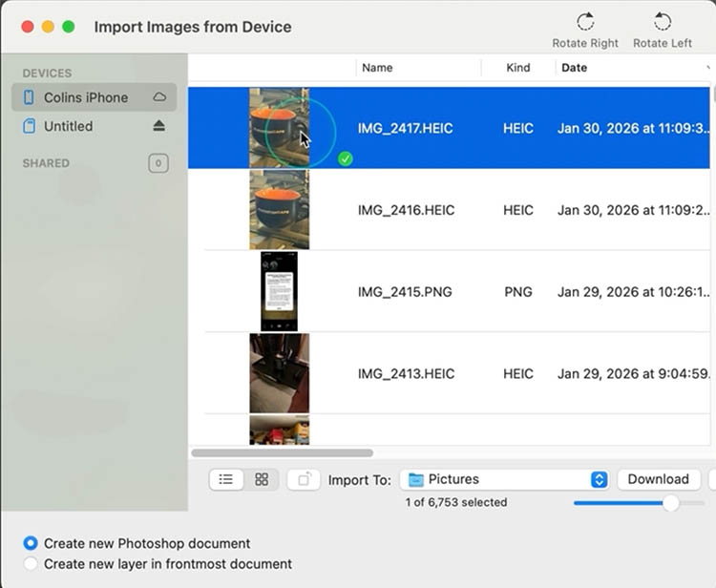Screen dimensions: 716x588
Task: Switch to grid view icon
Action: coord(262,479)
